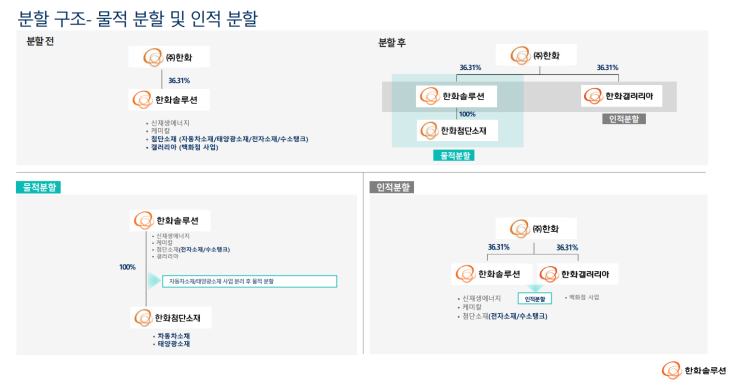The width and height of the screenshot is (743, 385).
Task: Click the teal 물적분할 label under 한화첨단소재
Action: point(454,156)
